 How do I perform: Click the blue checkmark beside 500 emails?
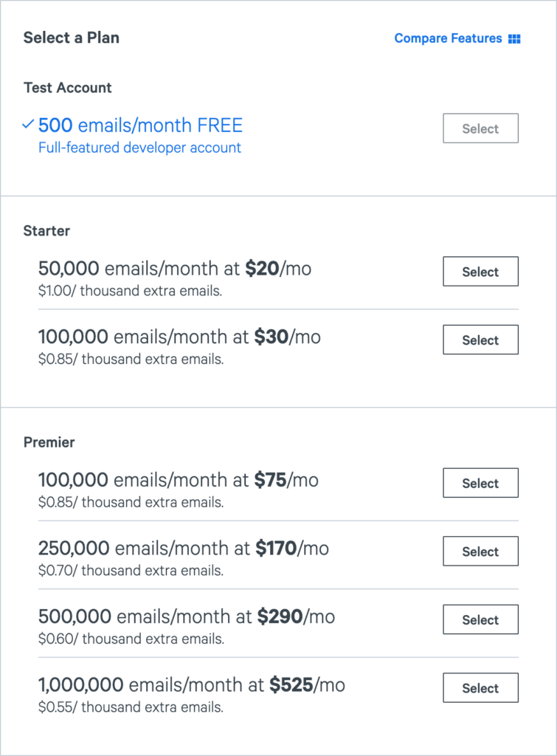point(29,125)
